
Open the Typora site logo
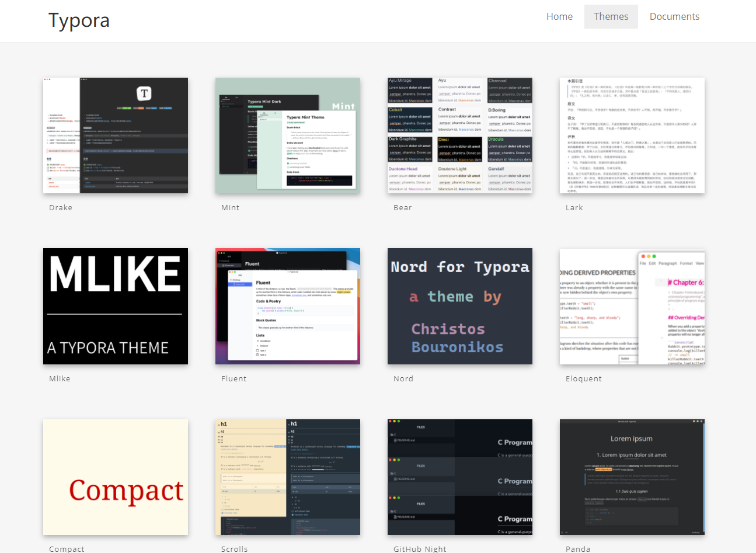point(79,20)
